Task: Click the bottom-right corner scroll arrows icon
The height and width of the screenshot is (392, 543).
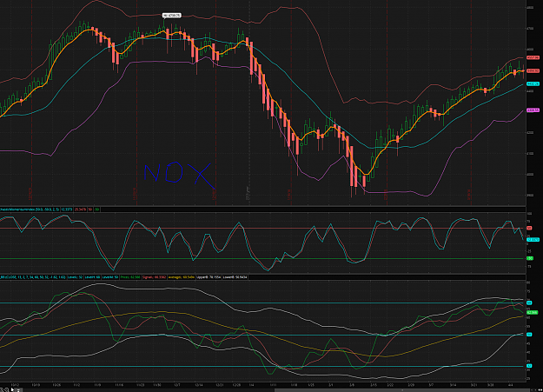Action: click(x=540, y=390)
